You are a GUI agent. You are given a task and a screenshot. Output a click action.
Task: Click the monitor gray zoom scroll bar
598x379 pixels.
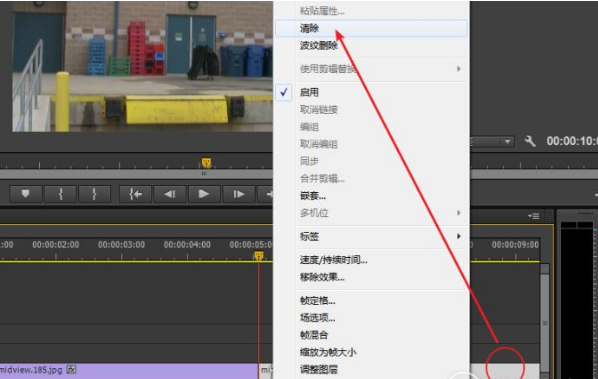pos(137,174)
